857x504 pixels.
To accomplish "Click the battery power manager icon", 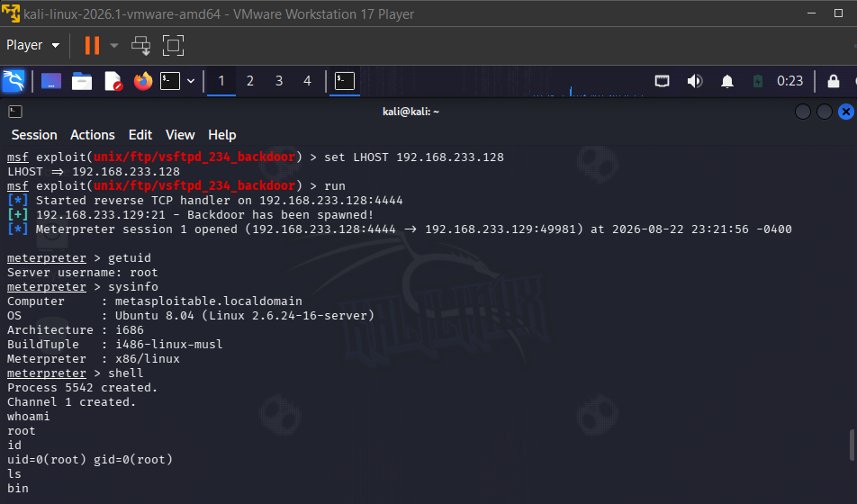I will click(x=758, y=81).
